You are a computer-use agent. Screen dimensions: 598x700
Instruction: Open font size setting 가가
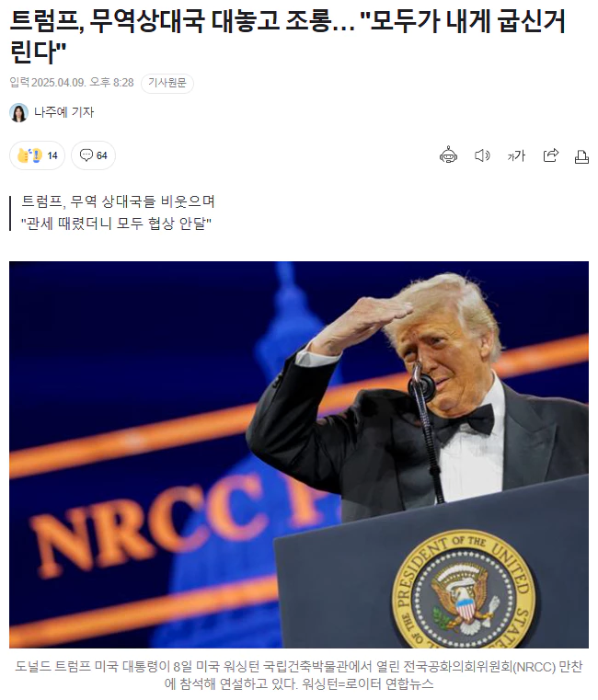coord(516,155)
